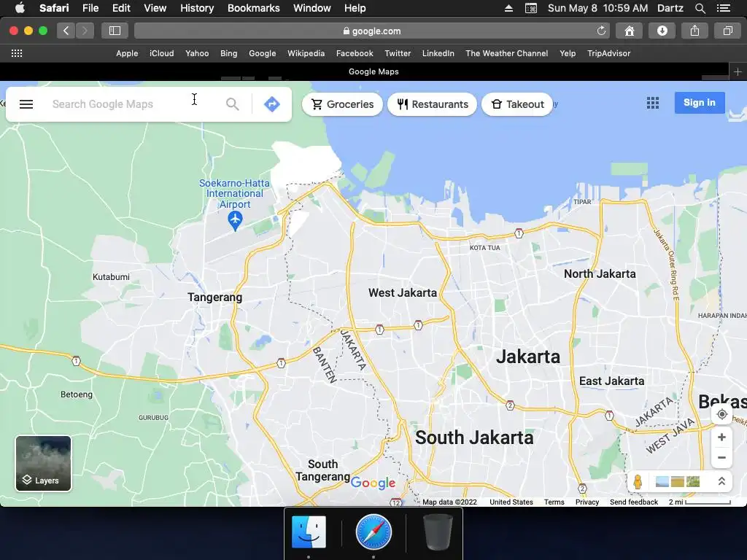Center map with Your Location button

pos(721,414)
